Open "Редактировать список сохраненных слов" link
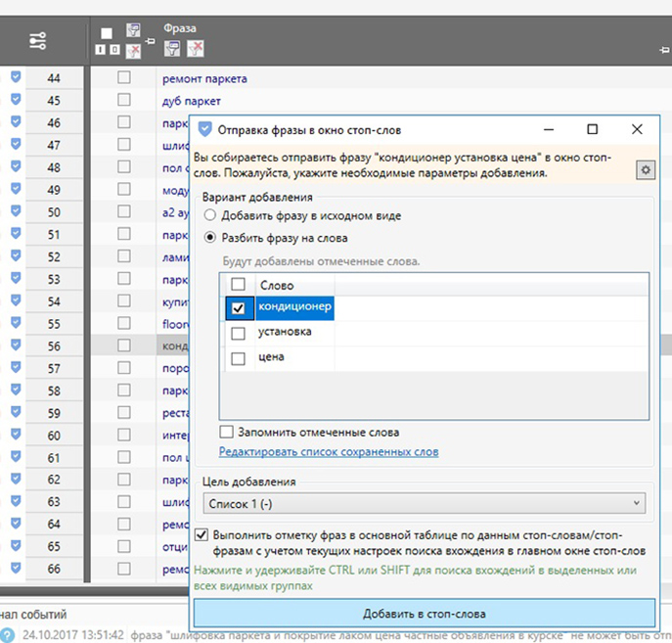 pos(329,452)
